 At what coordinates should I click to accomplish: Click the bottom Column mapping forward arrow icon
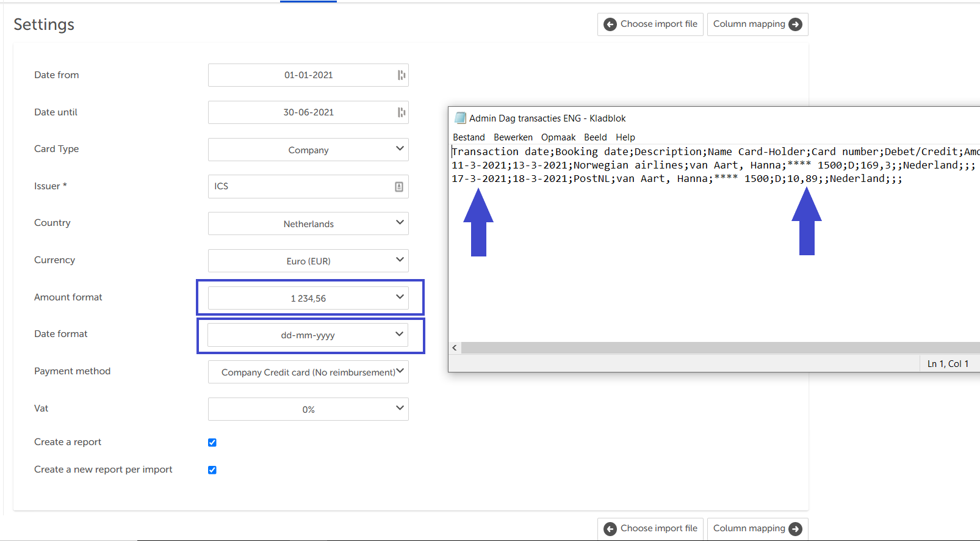pos(795,529)
